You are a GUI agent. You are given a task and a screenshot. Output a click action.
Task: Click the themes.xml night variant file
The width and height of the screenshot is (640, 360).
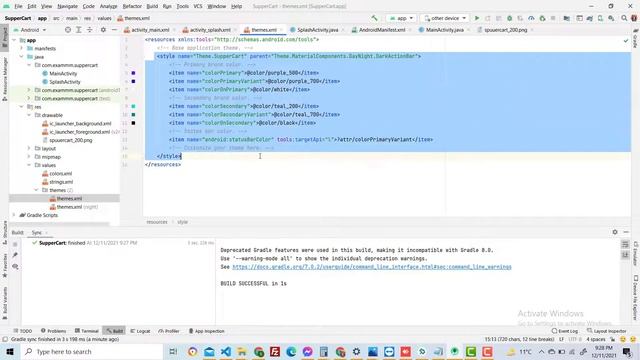pos(73,207)
